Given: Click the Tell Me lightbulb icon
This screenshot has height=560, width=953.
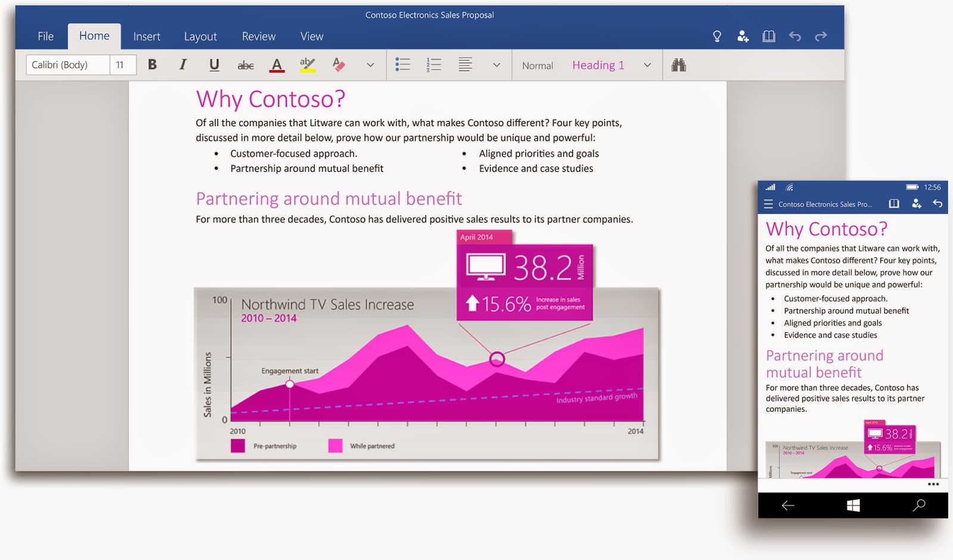Looking at the screenshot, I should [717, 36].
